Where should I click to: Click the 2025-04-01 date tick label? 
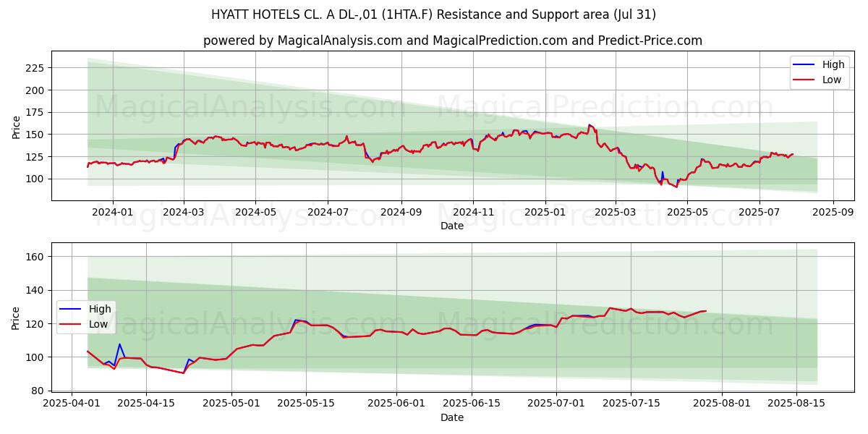point(72,404)
